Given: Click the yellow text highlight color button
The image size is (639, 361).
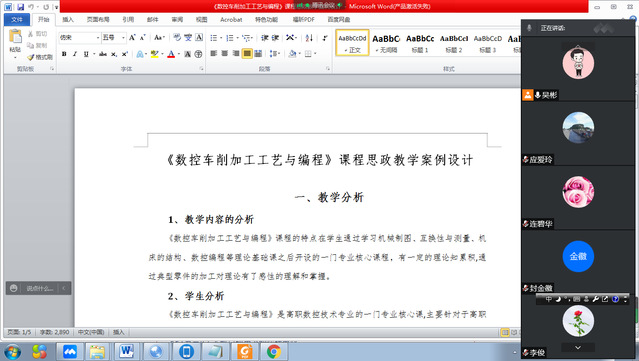Looking at the screenshot, I should point(154,54).
